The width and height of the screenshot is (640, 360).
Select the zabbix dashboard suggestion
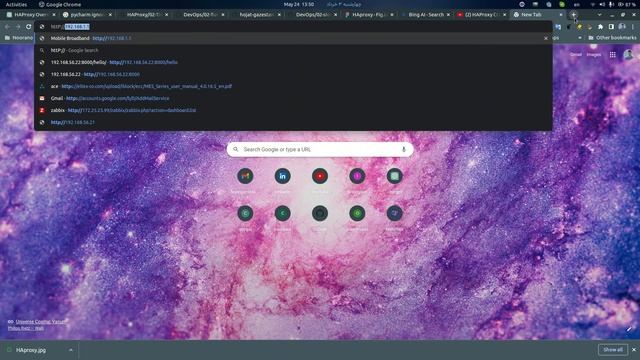click(x=293, y=110)
